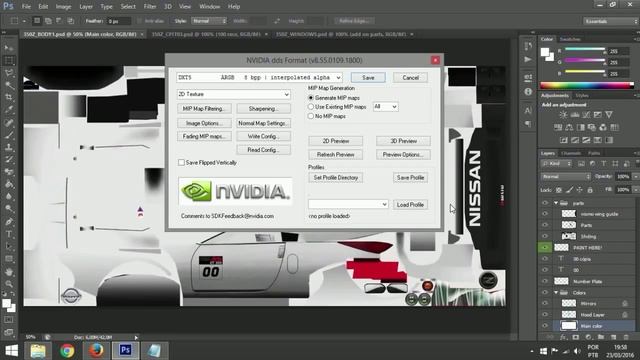This screenshot has width=640, height=360.
Task: Click the Normal Map Settings button
Action: [x=263, y=123]
